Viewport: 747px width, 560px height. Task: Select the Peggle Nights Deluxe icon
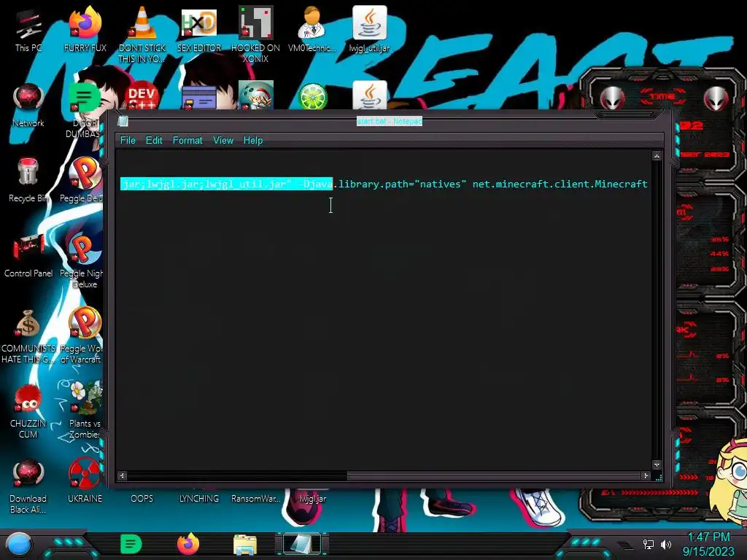[x=84, y=260]
